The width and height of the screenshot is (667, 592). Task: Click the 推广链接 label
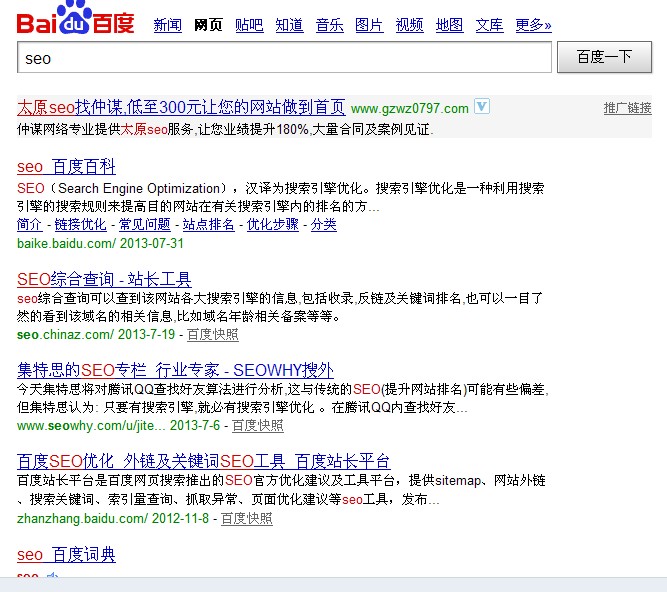[627, 108]
